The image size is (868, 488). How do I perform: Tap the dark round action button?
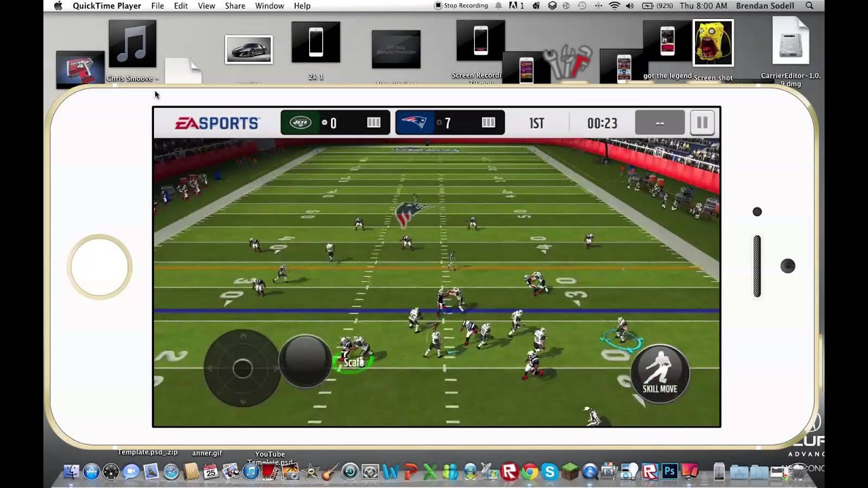click(305, 361)
